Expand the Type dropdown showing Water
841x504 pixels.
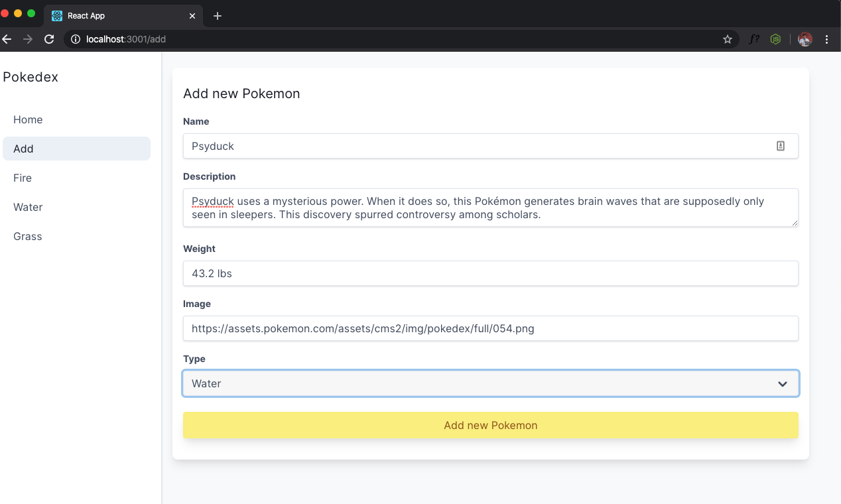(x=491, y=383)
